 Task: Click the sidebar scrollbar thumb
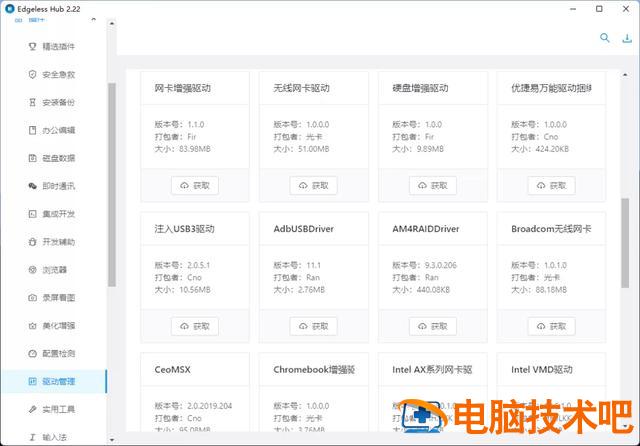pyautogui.click(x=112, y=184)
